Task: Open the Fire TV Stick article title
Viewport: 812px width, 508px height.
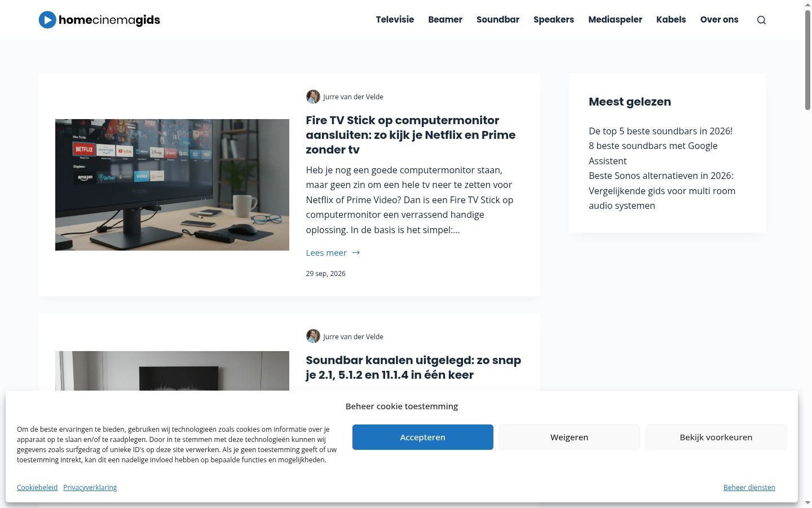Action: coord(411,135)
